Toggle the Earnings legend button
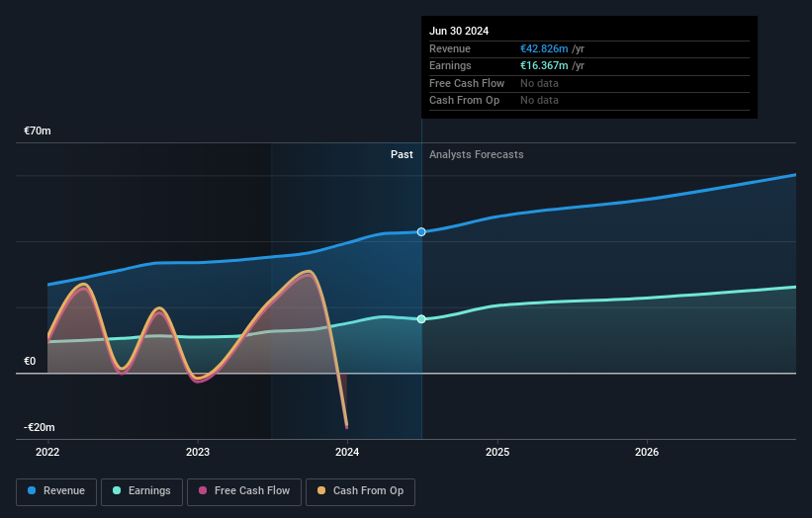Viewport: 812px width, 518px height. 141,491
